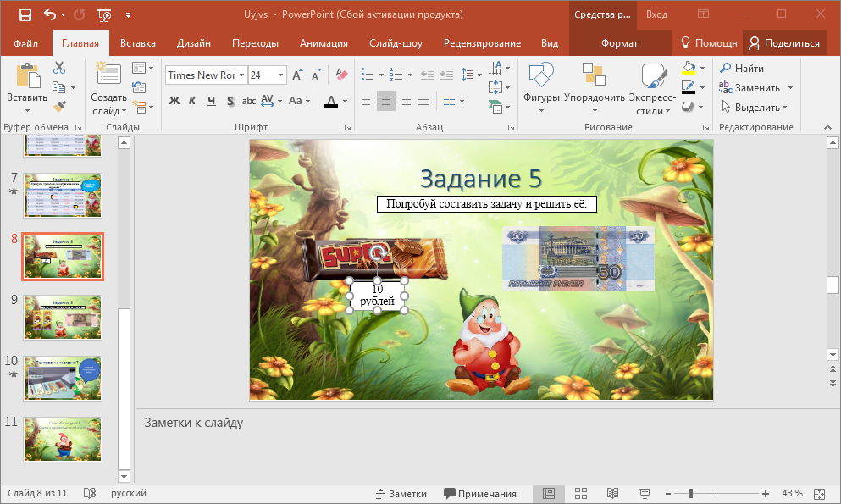841x504 pixels.
Task: Increase list indent level
Action: [446, 75]
